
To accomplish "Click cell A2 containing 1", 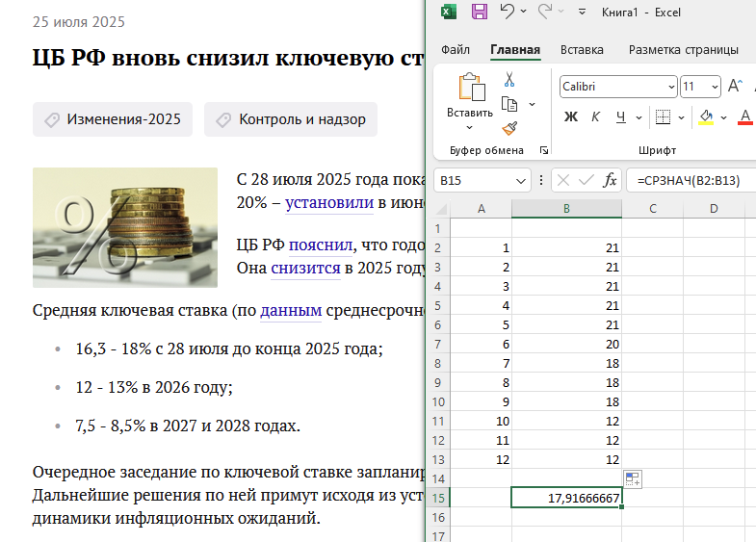I will pyautogui.click(x=481, y=247).
